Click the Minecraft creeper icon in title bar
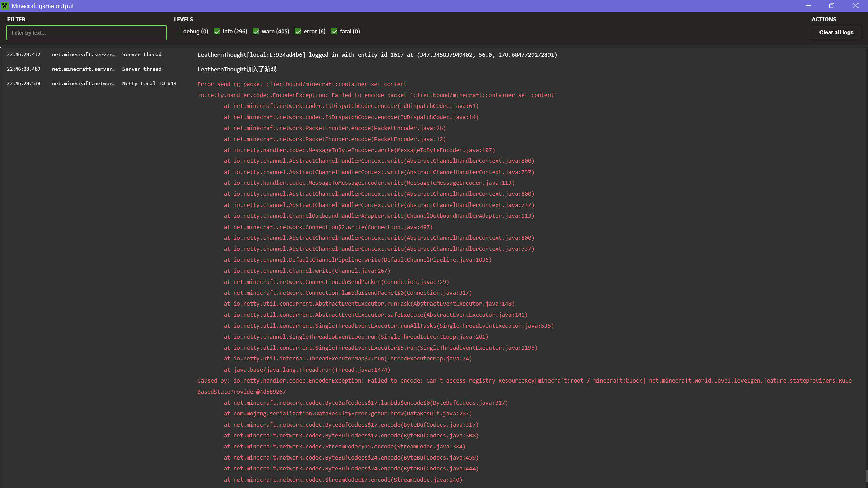 tap(5, 6)
